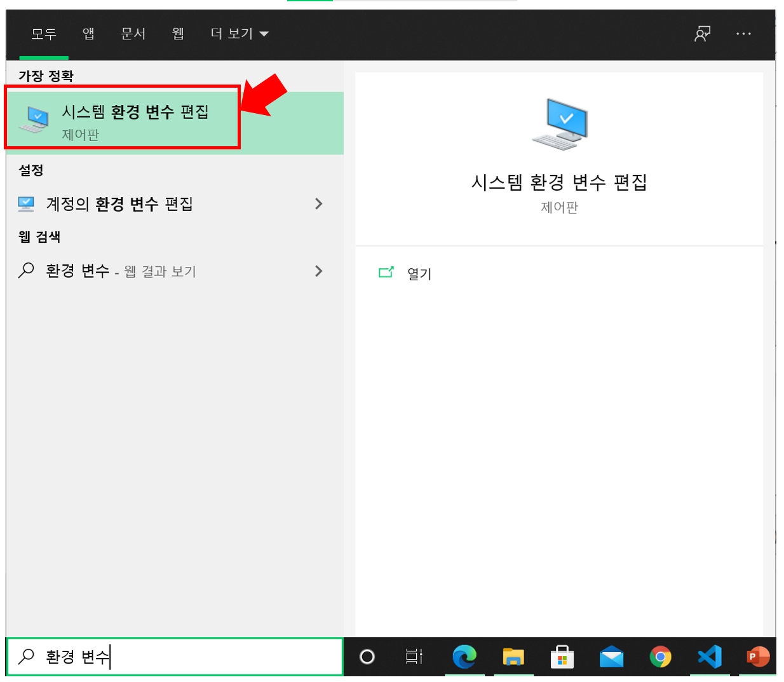Open the feedback person icon in search header

(x=702, y=34)
